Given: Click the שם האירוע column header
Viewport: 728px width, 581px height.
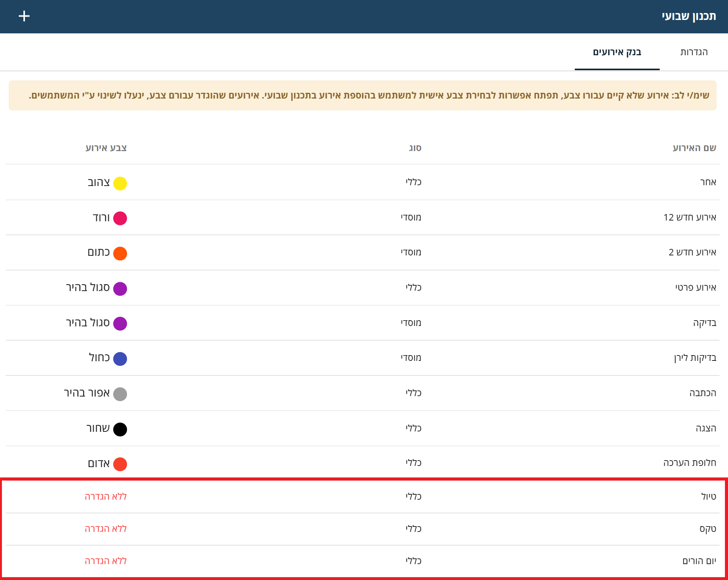Looking at the screenshot, I should click(x=694, y=148).
